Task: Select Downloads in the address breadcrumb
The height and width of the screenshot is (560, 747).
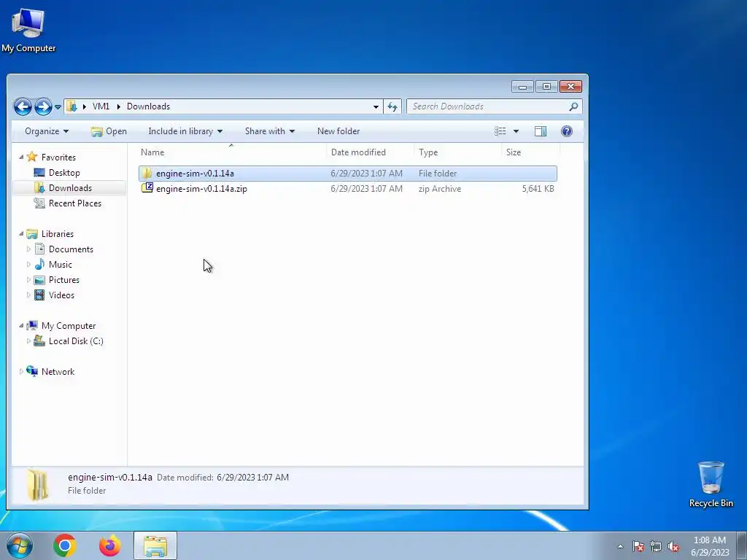Action: pyautogui.click(x=148, y=106)
